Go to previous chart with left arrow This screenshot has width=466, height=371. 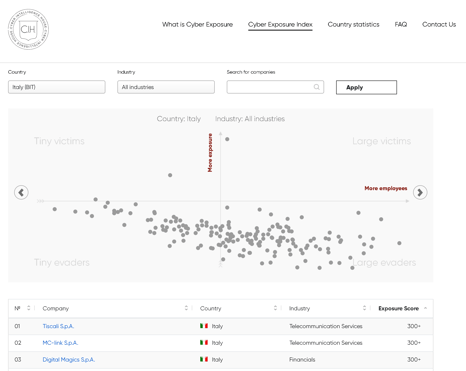coord(21,192)
